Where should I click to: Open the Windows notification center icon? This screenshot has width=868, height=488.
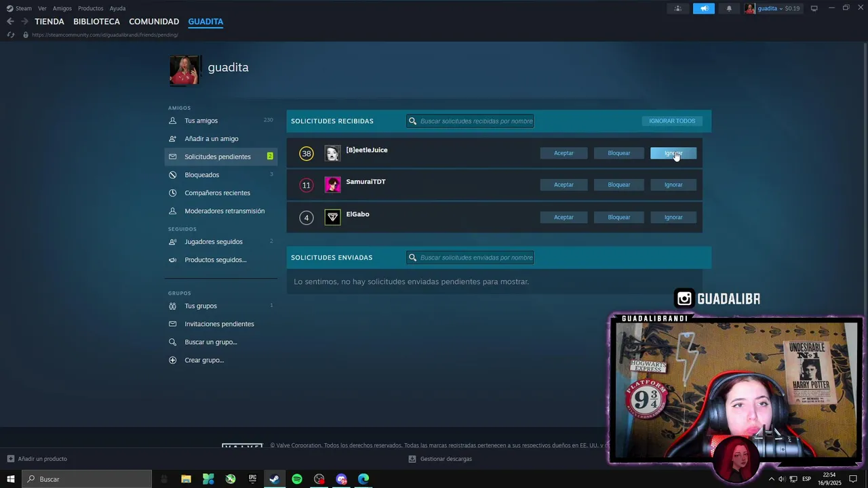click(x=853, y=479)
